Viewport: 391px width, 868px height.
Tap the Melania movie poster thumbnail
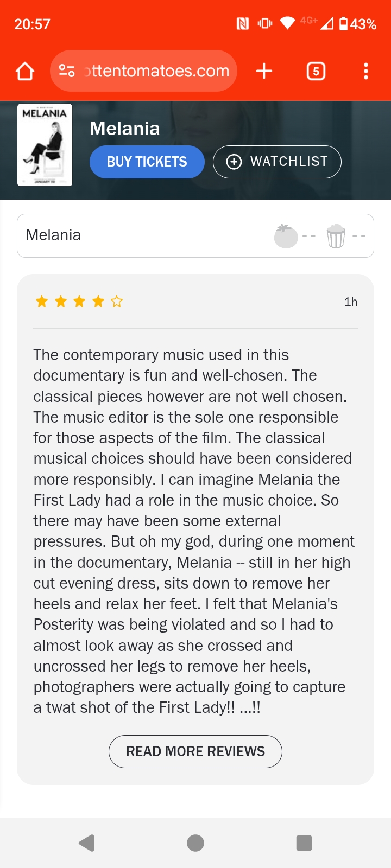pos(45,145)
